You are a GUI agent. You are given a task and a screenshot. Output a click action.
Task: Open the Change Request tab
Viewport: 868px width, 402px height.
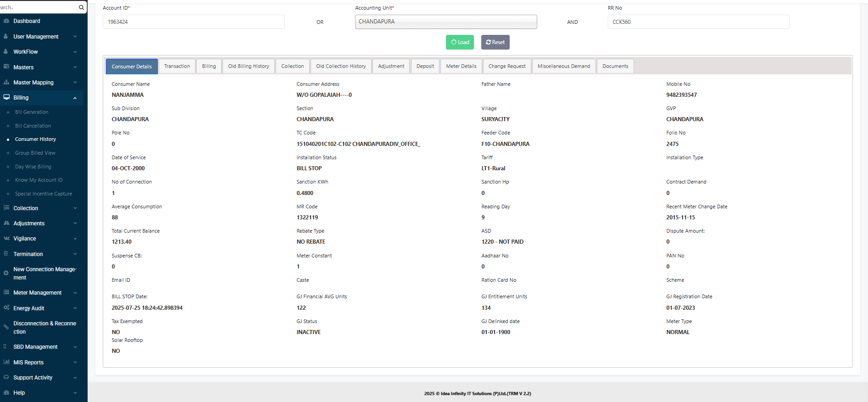(x=507, y=66)
